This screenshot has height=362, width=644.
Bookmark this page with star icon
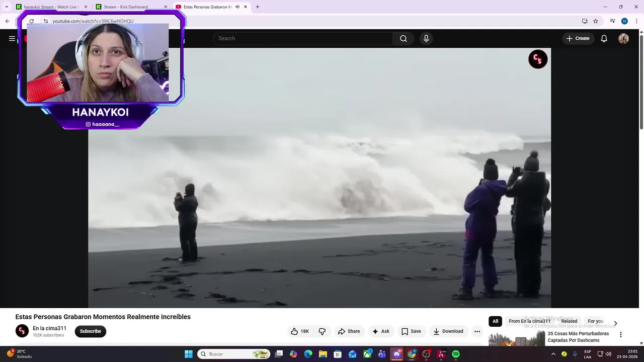[596, 21]
